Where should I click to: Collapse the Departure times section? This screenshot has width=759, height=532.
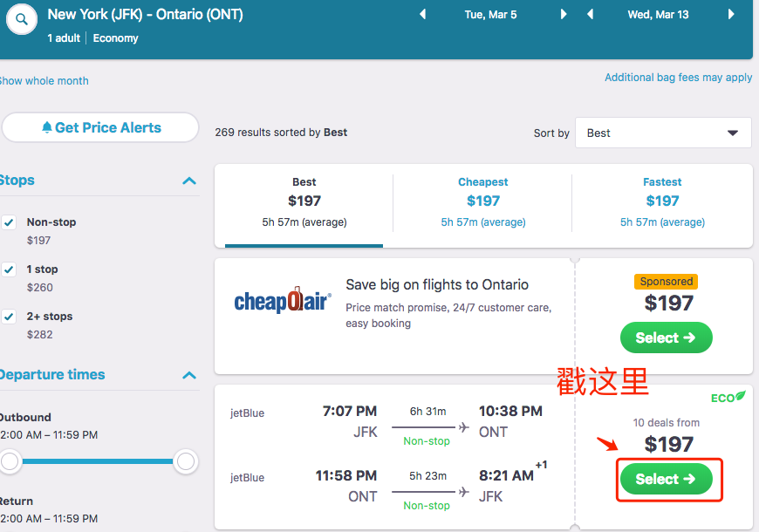pyautogui.click(x=189, y=375)
